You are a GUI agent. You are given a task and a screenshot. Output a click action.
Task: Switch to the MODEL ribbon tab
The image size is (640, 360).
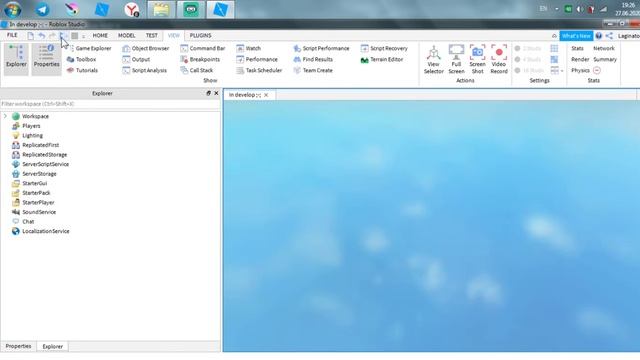(127, 36)
